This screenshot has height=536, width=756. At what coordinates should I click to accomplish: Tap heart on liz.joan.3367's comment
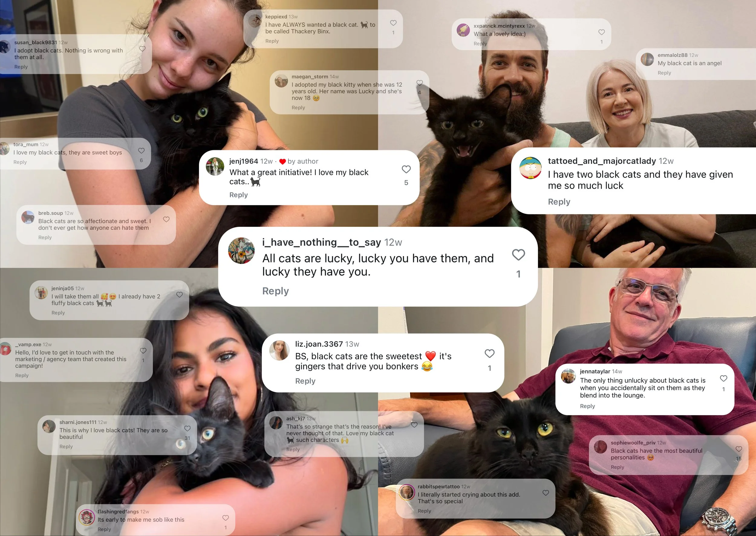[489, 353]
